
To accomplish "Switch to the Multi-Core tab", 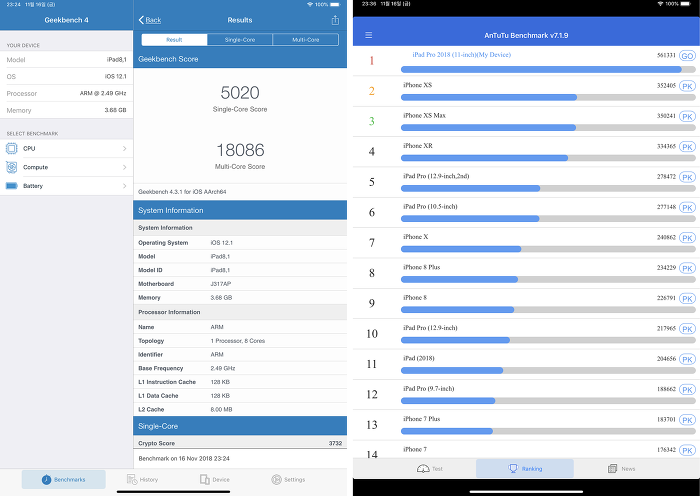I will click(x=306, y=40).
